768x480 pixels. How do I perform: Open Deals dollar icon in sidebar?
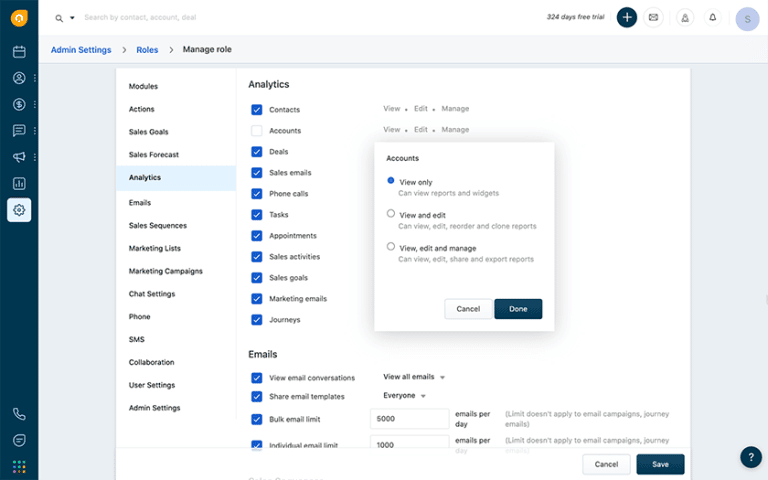(19, 104)
